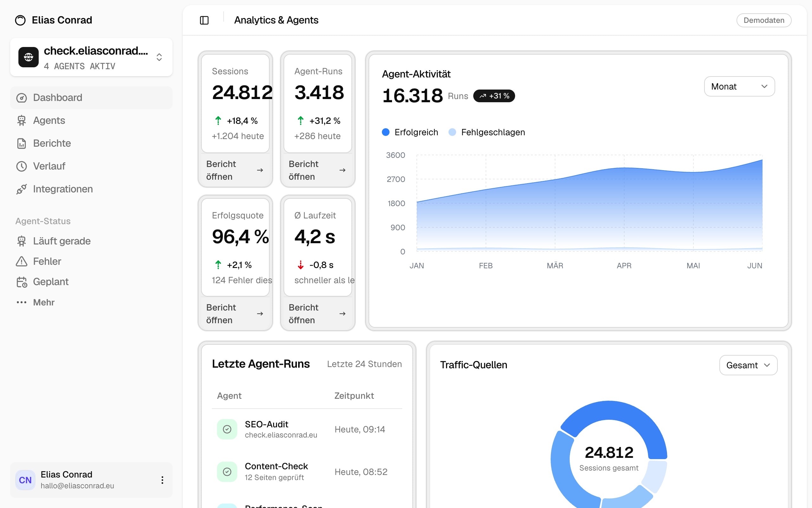Viewport: 812px width, 508px height.
Task: Click the Elias Conrad logo circle icon
Action: click(20, 20)
